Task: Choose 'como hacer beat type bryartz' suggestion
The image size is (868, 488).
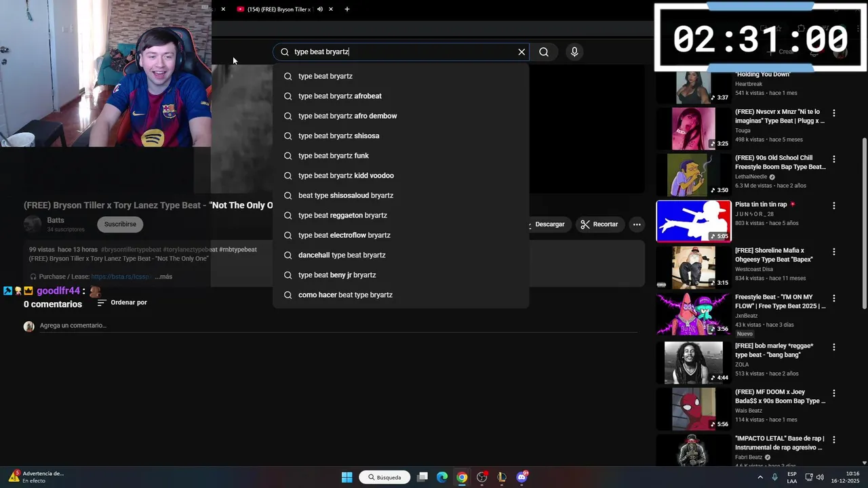Action: 401,295
